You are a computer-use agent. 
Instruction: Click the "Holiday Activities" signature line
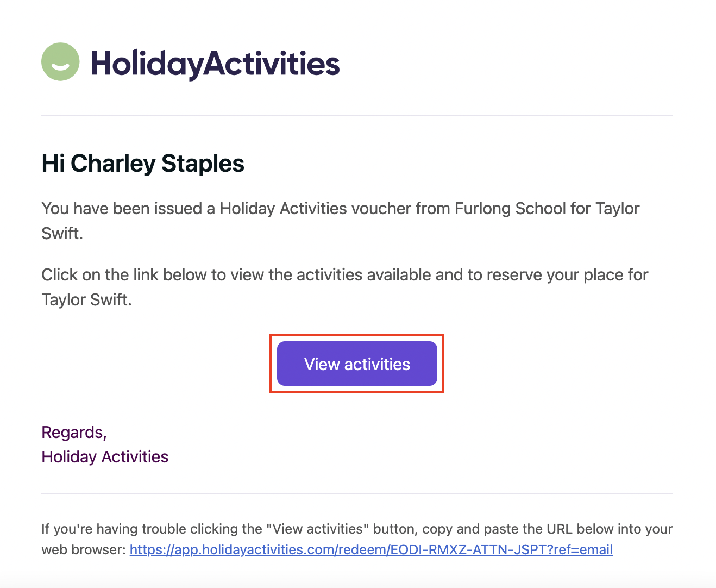tap(105, 457)
